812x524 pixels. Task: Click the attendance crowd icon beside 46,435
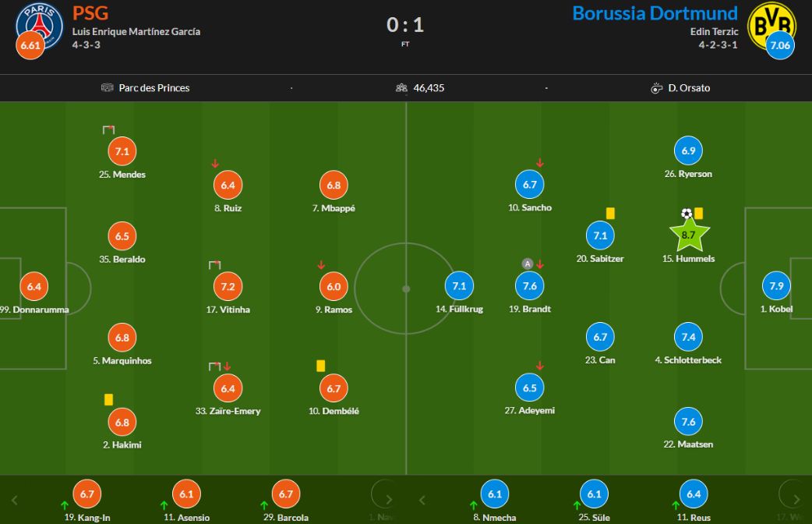pos(401,88)
